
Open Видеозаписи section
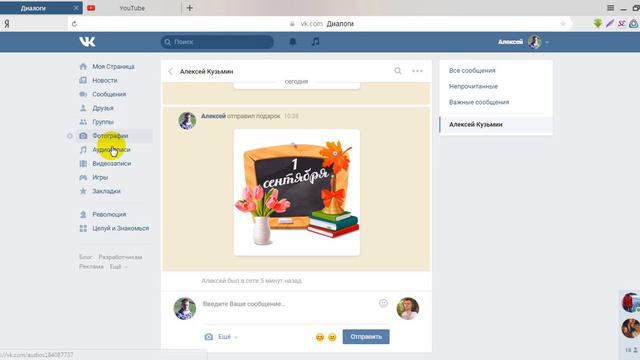[111, 164]
